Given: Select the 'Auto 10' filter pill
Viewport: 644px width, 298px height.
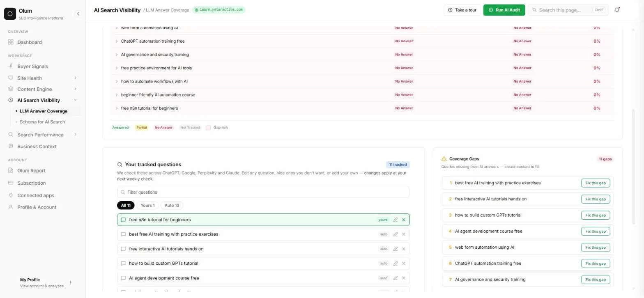Looking at the screenshot, I should (172, 205).
